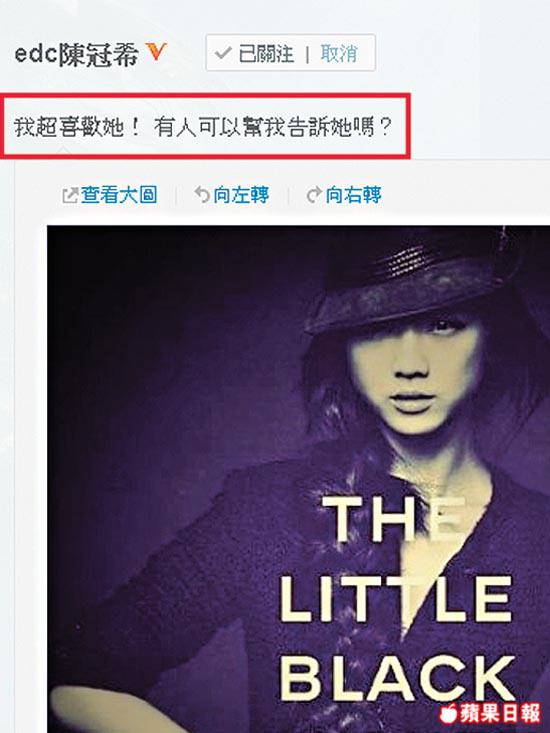
Task: Click the 蘋果日報 watermark text
Action: [500, 713]
